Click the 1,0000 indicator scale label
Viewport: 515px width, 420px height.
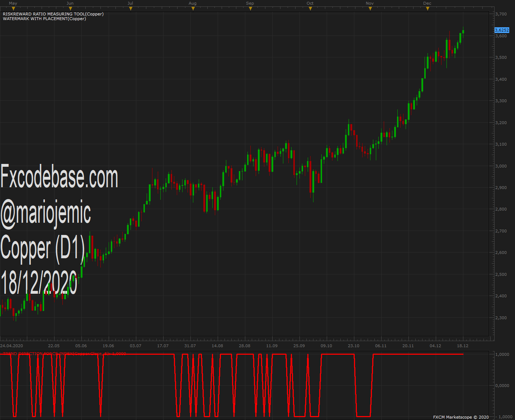[502, 354]
